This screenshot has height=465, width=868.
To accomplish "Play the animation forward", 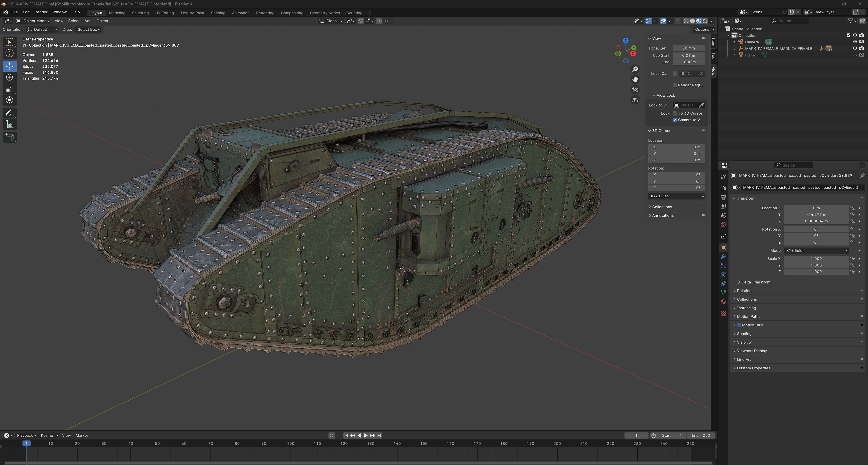I will tap(366, 436).
